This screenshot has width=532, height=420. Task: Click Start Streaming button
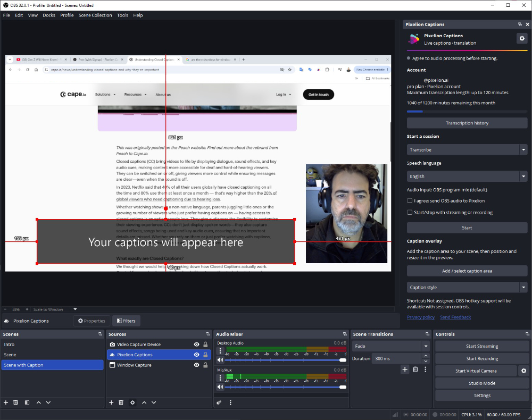[482, 346]
